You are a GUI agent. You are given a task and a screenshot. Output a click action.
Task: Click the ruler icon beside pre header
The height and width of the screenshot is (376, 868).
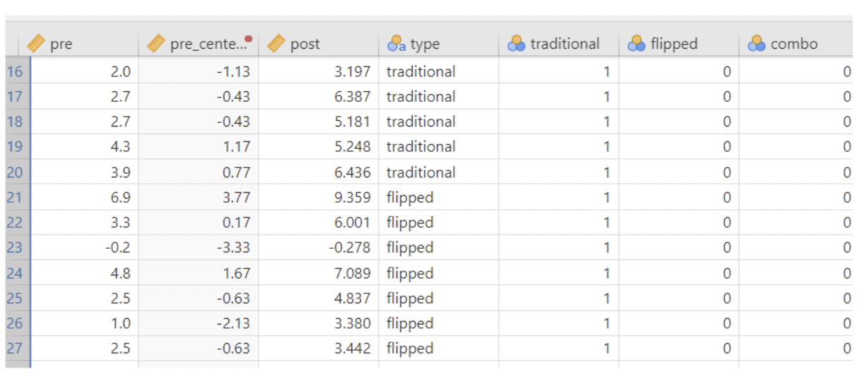point(36,44)
